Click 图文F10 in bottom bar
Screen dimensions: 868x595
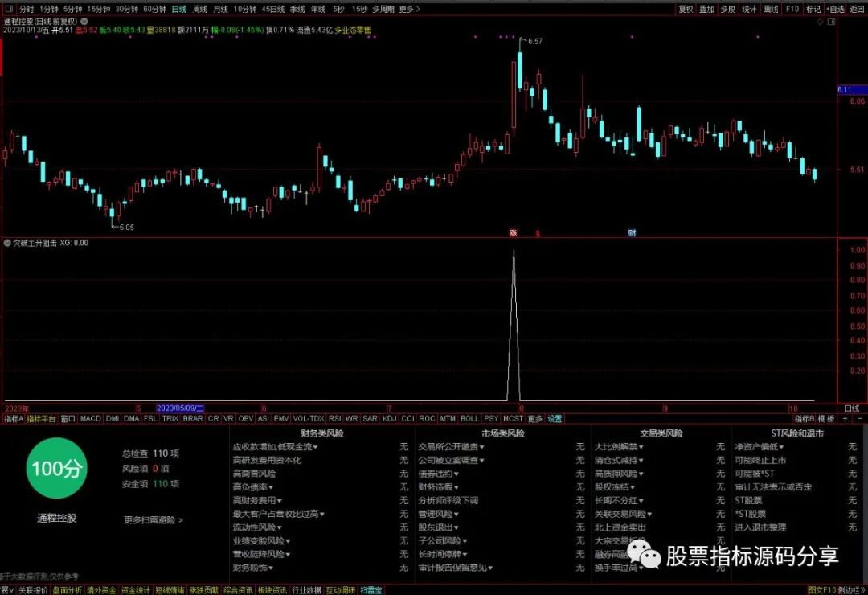(x=821, y=590)
